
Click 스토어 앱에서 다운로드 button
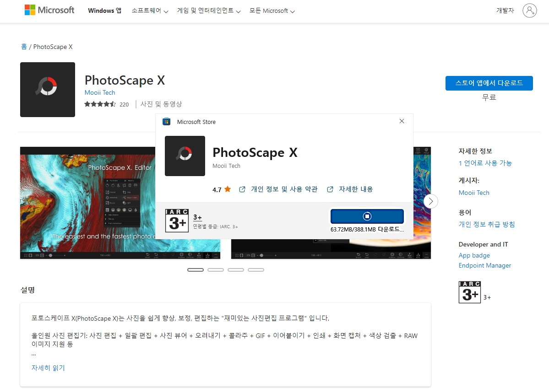click(x=489, y=83)
